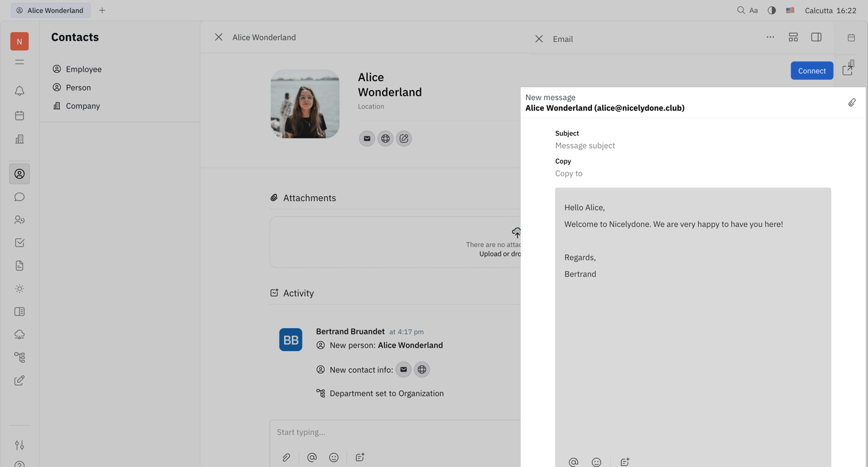
Task: Change font size with the Aa icon
Action: pyautogui.click(x=754, y=10)
